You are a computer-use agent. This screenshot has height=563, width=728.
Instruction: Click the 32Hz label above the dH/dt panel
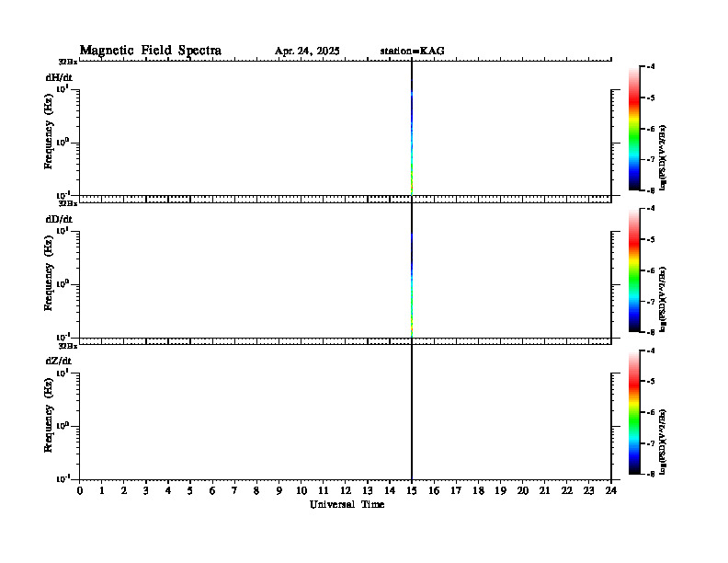(x=68, y=62)
